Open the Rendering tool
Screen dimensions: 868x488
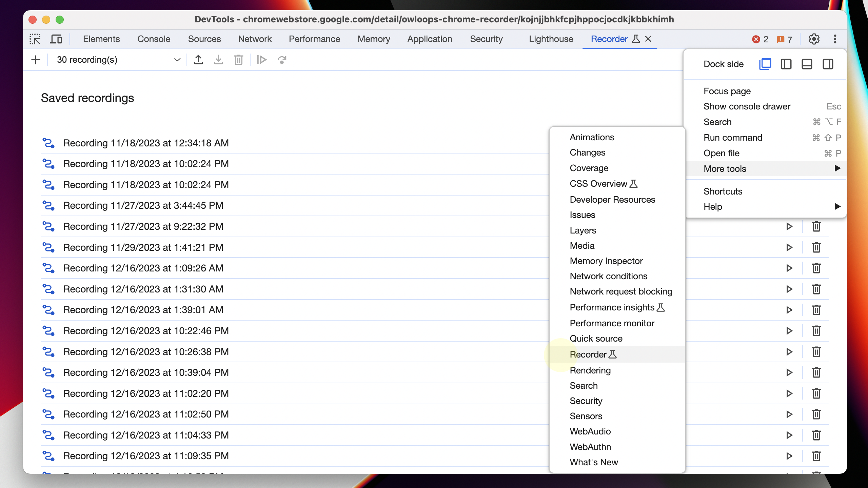pos(617,370)
